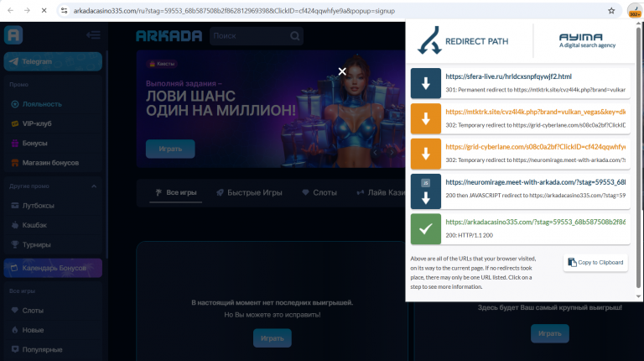
Task: Open Календарь Бонусов button
Action: [x=53, y=268]
